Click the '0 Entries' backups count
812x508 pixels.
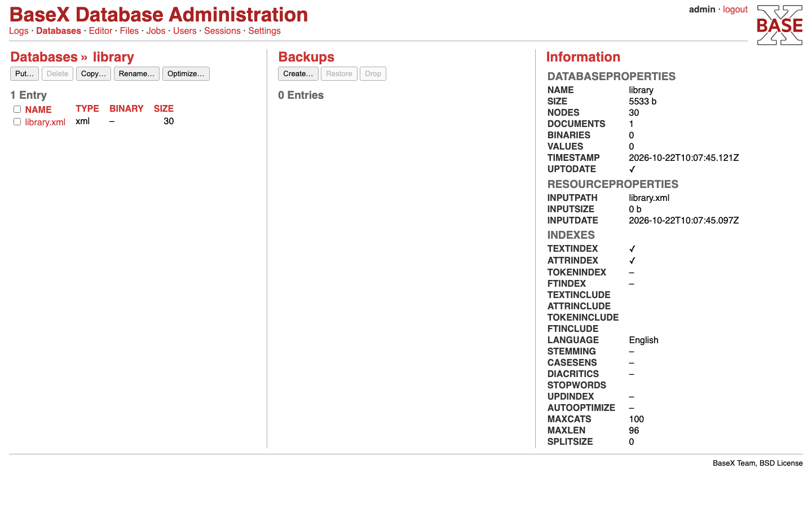coord(301,95)
